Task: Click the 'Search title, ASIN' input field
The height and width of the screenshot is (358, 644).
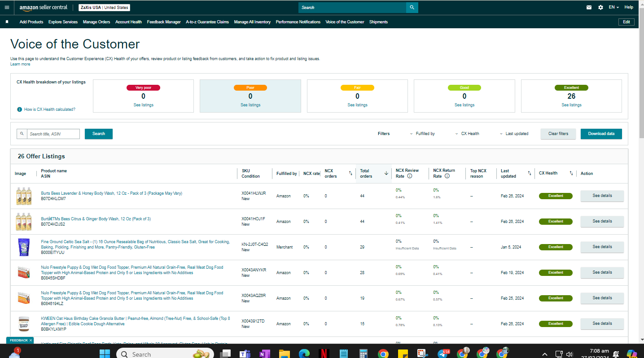Action: click(x=53, y=134)
